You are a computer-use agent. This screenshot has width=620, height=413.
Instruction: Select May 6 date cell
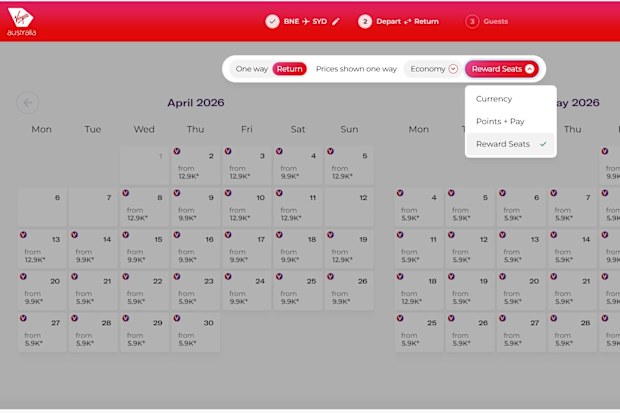pos(521,207)
